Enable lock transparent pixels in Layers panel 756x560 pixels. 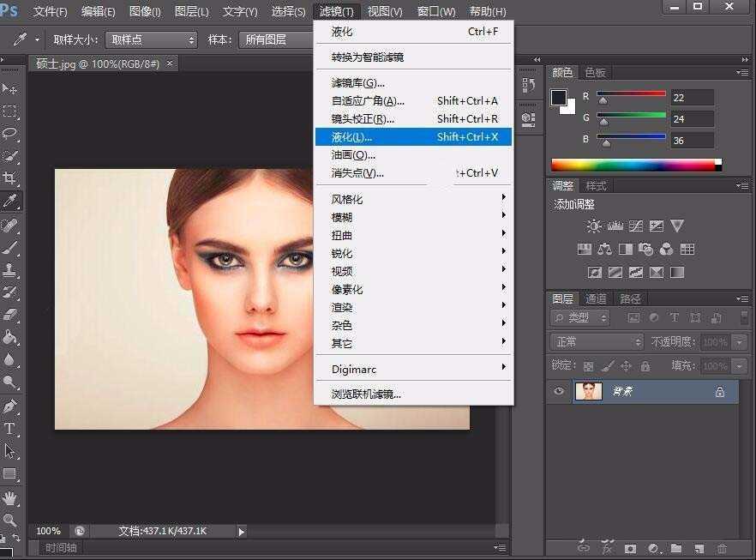coord(587,366)
